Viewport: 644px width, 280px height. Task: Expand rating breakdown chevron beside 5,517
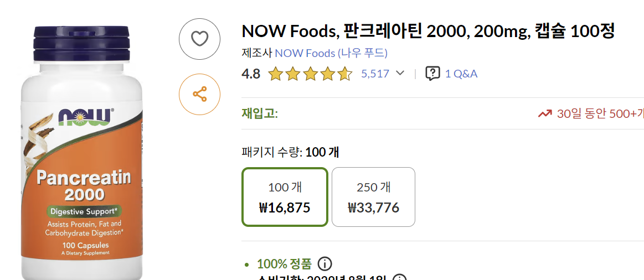point(400,74)
